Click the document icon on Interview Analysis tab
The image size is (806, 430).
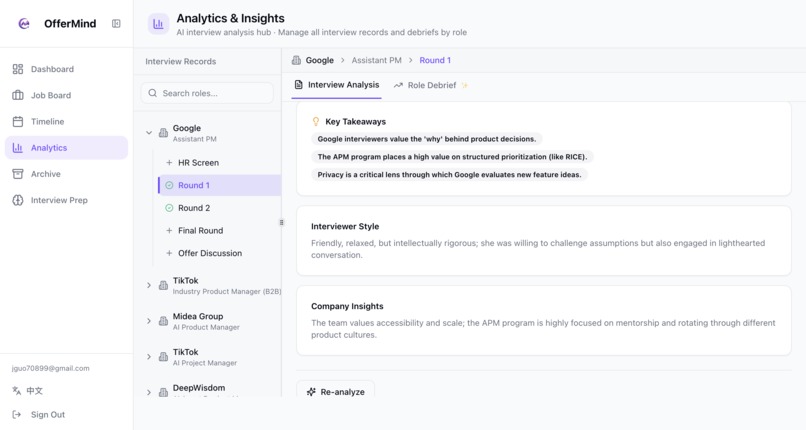[x=299, y=85]
